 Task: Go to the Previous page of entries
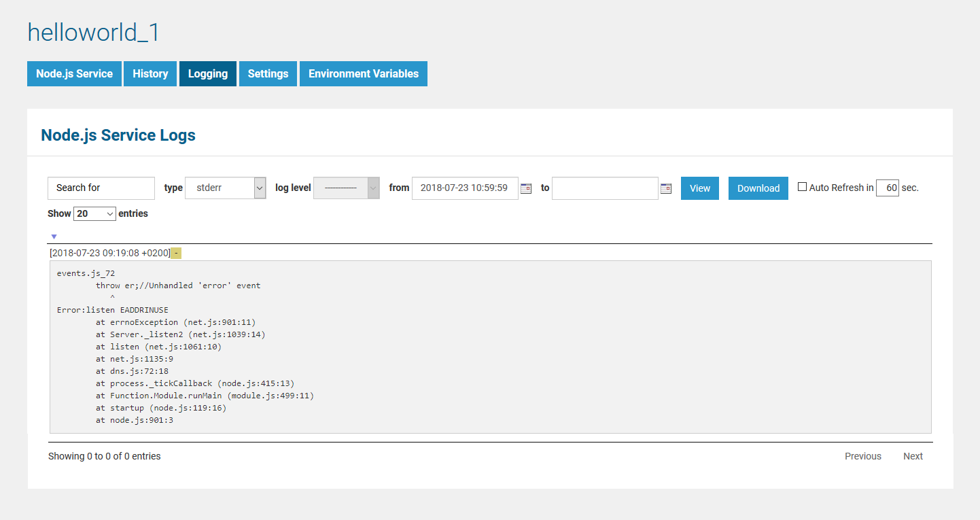862,456
